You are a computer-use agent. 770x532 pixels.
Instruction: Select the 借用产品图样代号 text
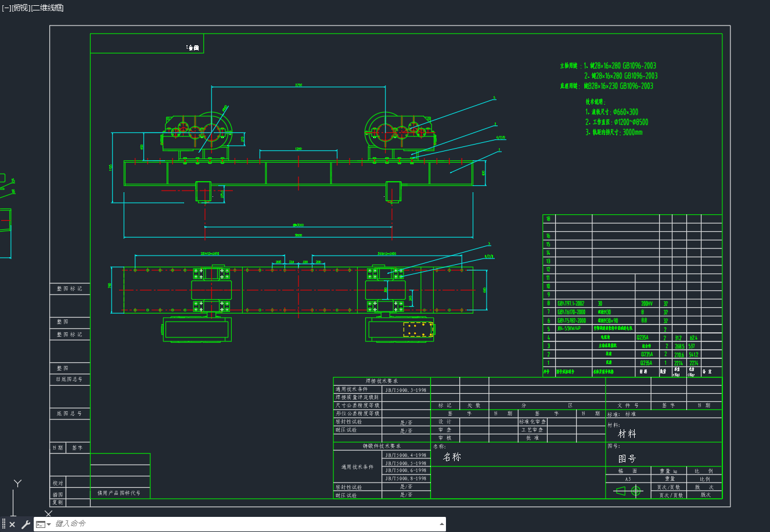pyautogui.click(x=119, y=493)
